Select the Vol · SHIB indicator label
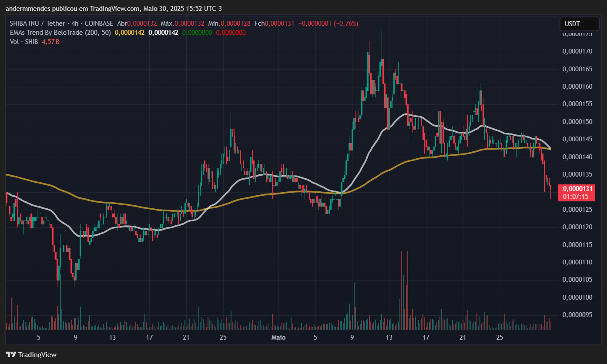This screenshot has width=607, height=364. (24, 42)
